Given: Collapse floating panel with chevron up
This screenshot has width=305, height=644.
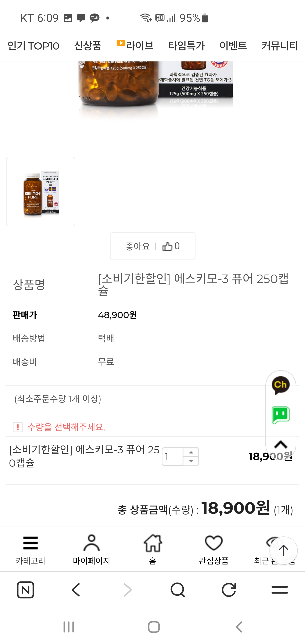Looking at the screenshot, I should [x=280, y=444].
